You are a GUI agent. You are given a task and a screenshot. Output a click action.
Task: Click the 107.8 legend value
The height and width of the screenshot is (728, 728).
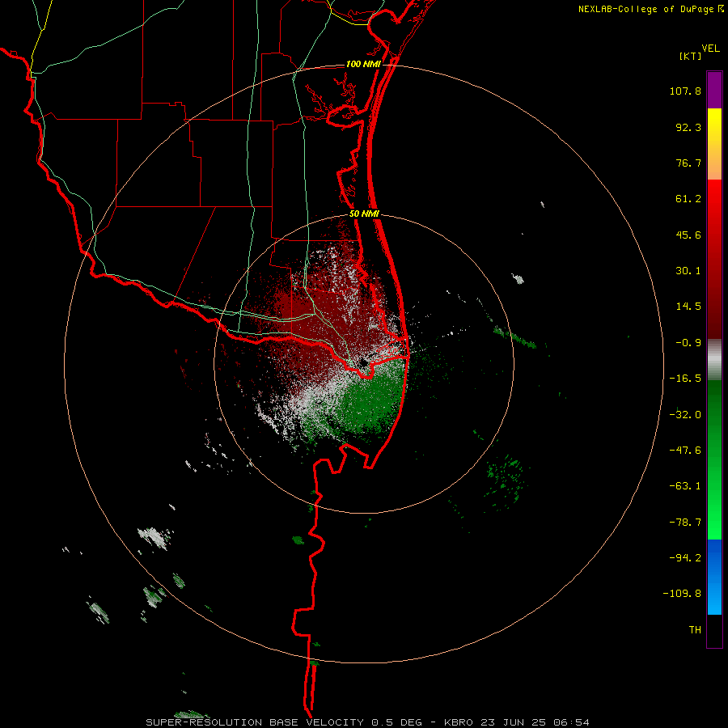[685, 91]
